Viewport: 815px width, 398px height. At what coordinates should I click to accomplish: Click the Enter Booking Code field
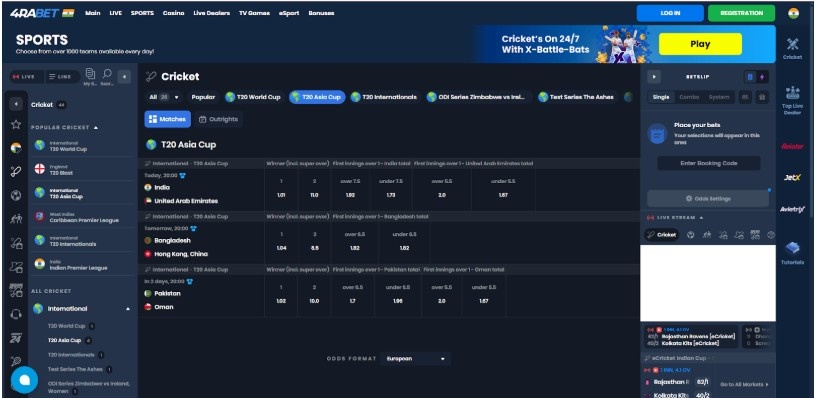coord(708,163)
